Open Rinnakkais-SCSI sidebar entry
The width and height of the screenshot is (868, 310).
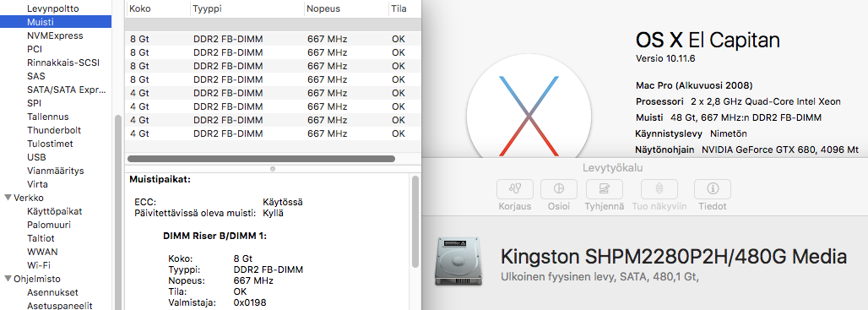coord(63,63)
